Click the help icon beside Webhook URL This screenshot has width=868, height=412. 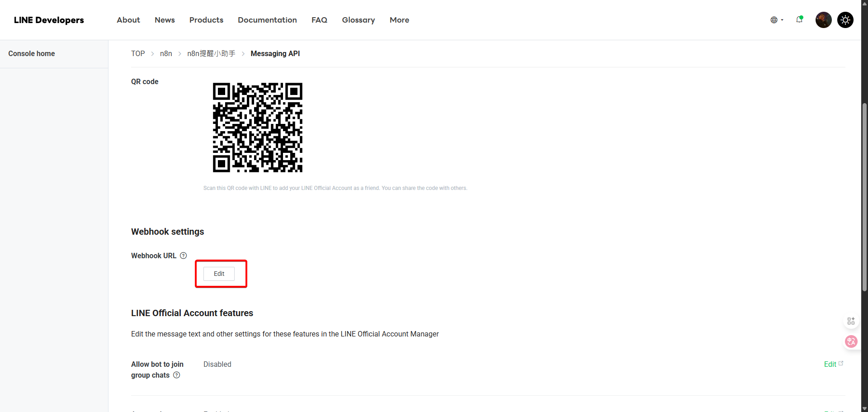(x=183, y=256)
